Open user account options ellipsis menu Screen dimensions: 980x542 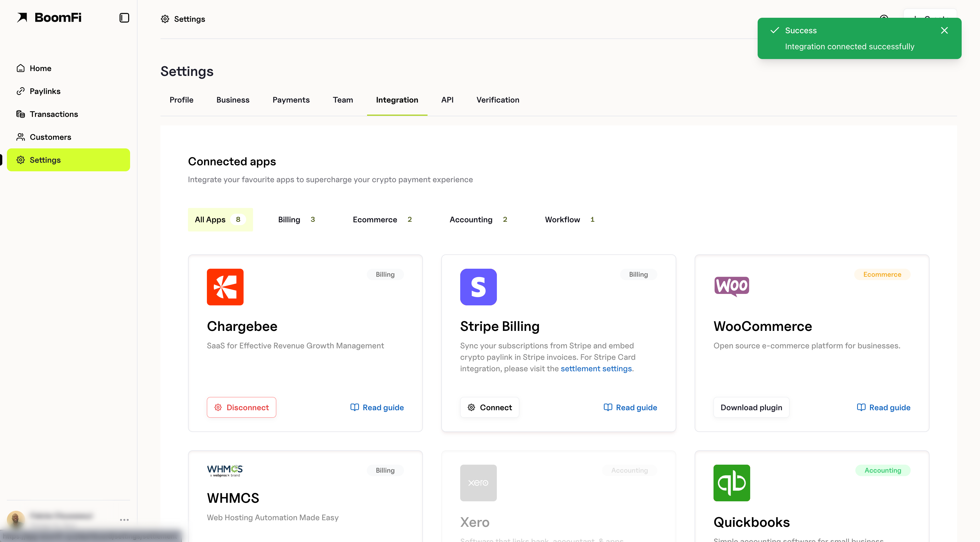124,520
